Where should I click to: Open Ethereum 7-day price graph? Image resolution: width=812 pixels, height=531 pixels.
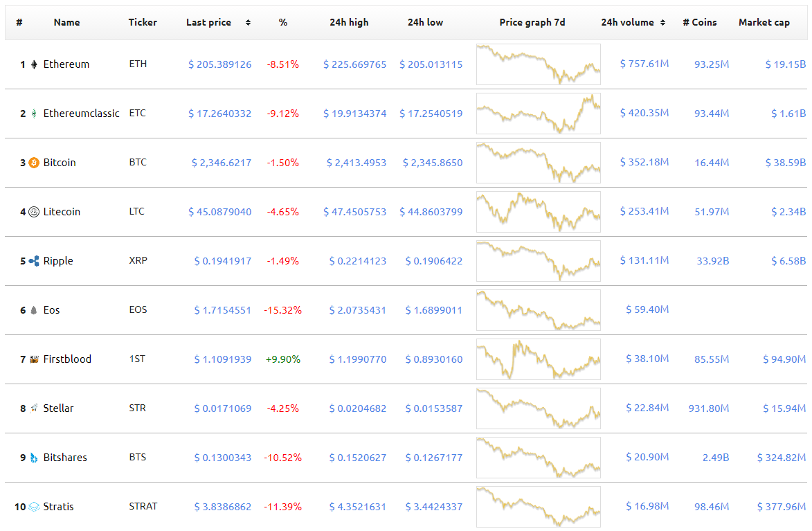pos(539,64)
